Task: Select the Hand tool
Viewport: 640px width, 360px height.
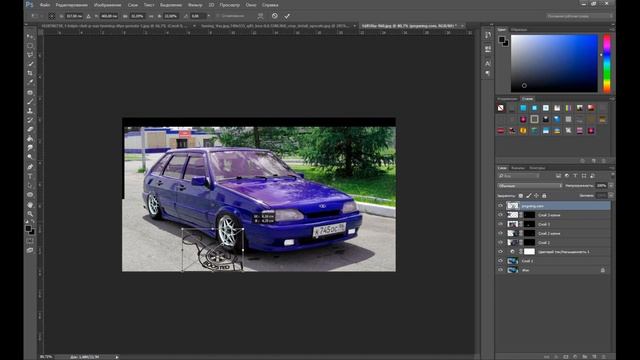Action: click(30, 204)
